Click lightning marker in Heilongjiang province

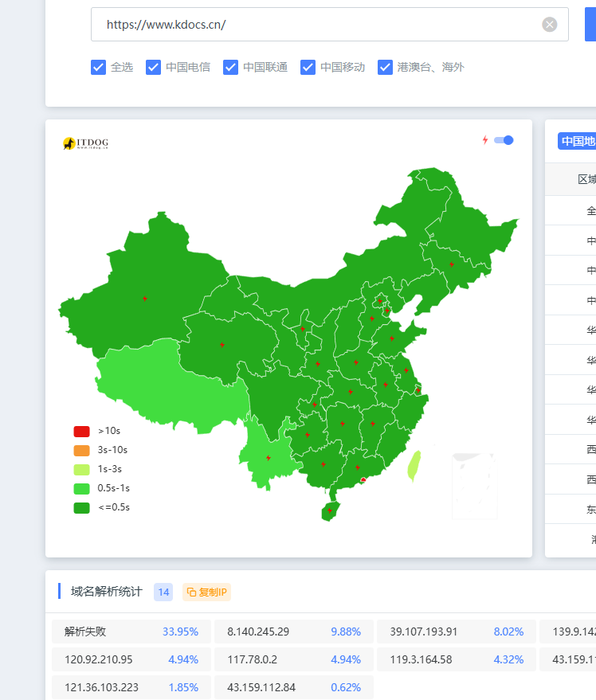coord(451,264)
